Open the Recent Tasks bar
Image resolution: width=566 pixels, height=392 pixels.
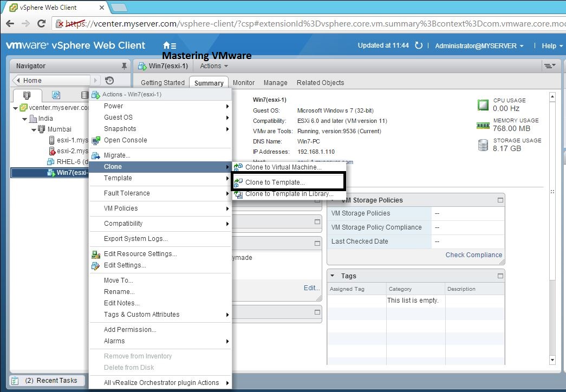click(47, 381)
